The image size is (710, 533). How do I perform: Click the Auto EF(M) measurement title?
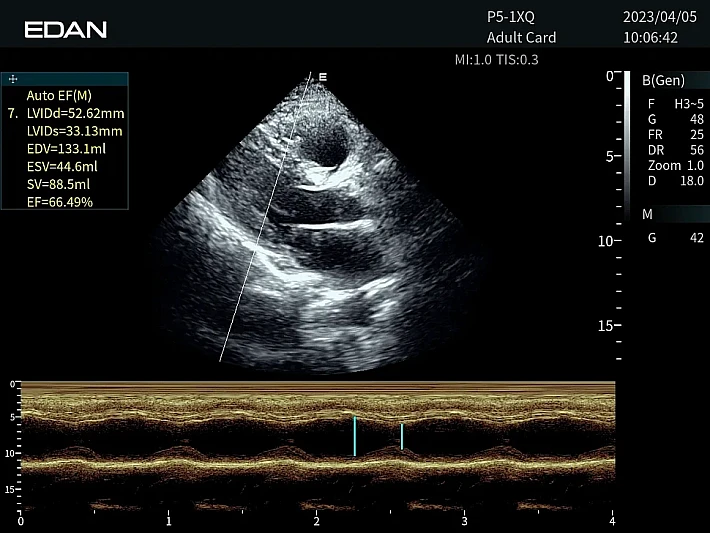click(59, 95)
